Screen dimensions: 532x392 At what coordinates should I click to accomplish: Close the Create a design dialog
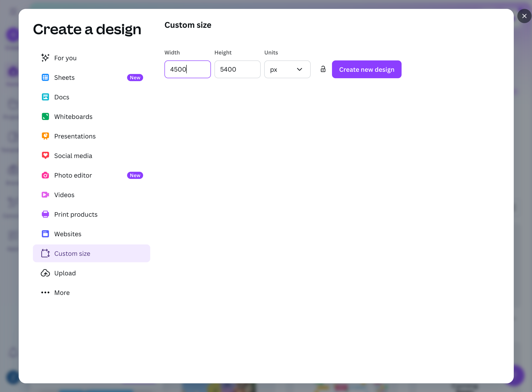coord(524,16)
